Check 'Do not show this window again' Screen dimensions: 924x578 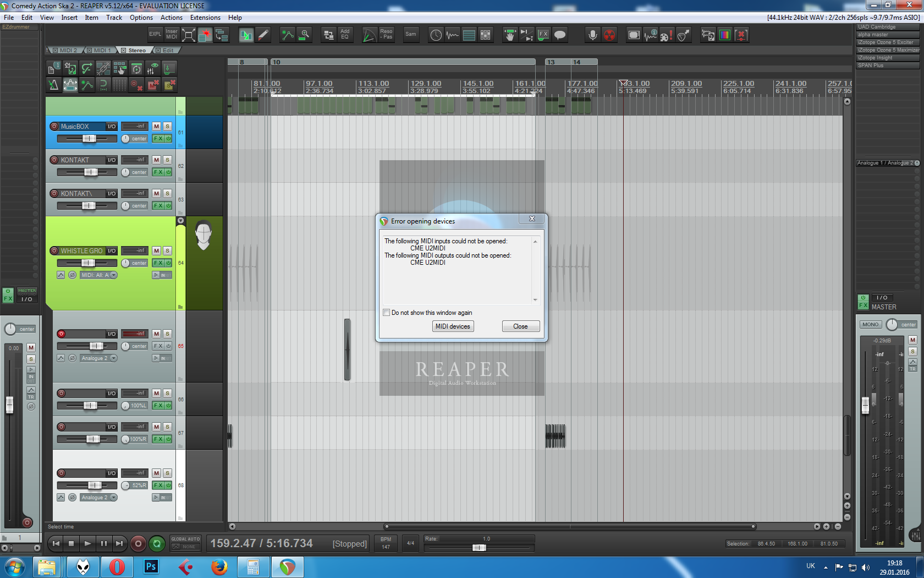(x=387, y=313)
